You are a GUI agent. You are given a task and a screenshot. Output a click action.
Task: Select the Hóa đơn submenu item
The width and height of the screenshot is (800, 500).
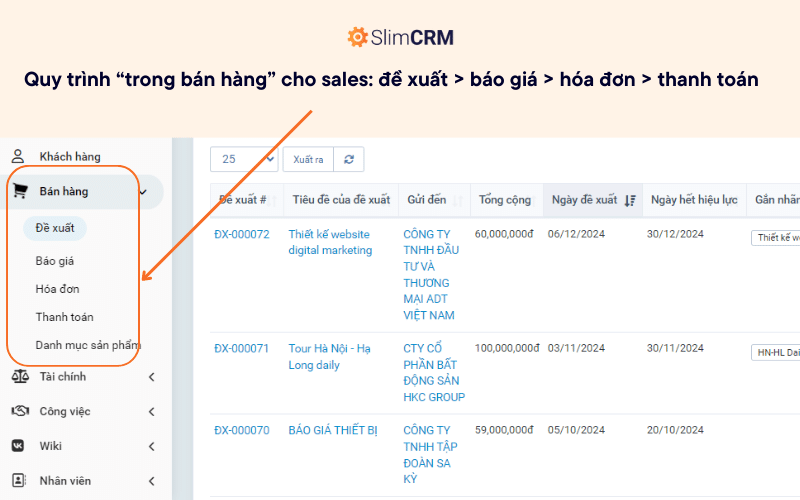[57, 289]
